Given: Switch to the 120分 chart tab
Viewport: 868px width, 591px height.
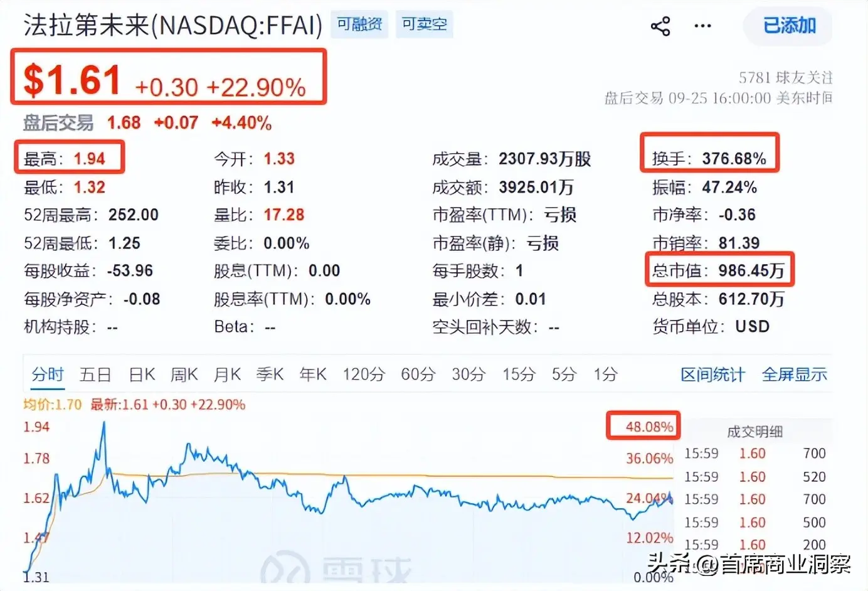Looking at the screenshot, I should [364, 375].
